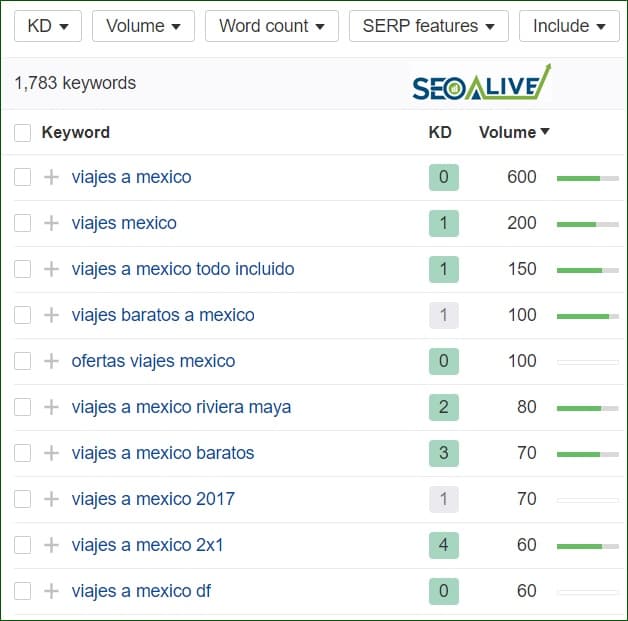Screen dimensions: 628x621
Task: Click volume bar for 'viajes a mexico' (600 volume)
Action: [x=588, y=179]
